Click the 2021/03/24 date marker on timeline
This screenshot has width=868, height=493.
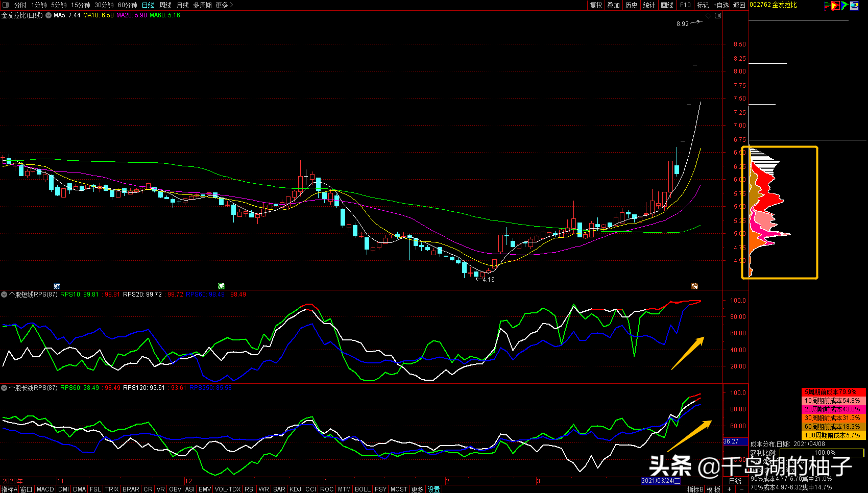pos(661,481)
